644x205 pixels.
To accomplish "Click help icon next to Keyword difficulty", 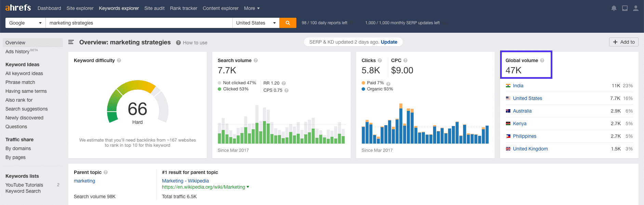I will (119, 60).
